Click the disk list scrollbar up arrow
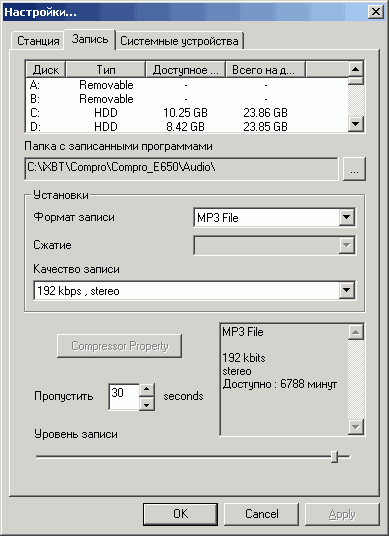Screen dimensions: 389x536 (x=356, y=69)
